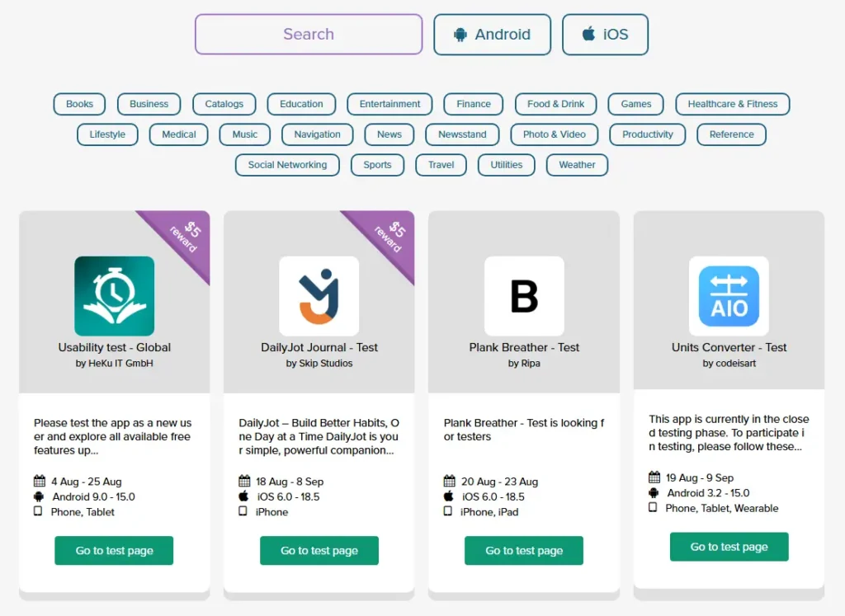Click the Apple icon on Plank Breather card

tap(448, 496)
